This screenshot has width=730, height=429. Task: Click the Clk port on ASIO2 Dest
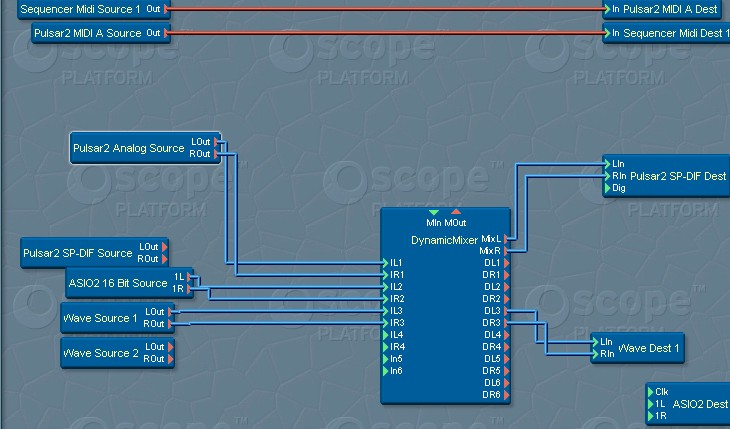(x=651, y=392)
